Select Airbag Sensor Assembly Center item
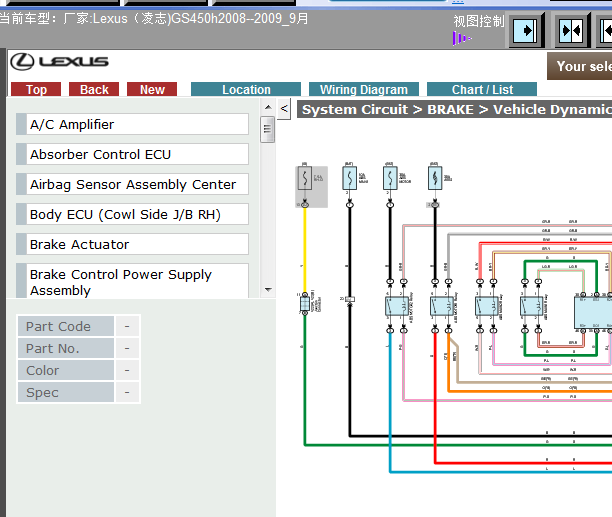Viewport: 612px width, 517px height. coord(132,184)
